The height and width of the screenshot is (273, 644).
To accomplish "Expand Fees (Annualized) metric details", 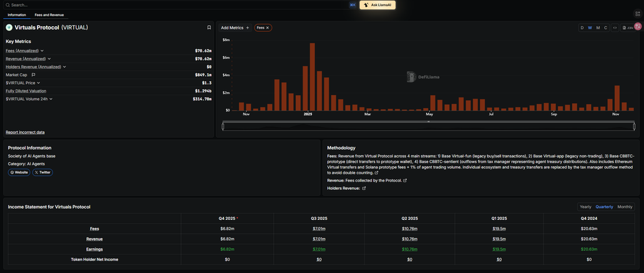I will [x=42, y=51].
